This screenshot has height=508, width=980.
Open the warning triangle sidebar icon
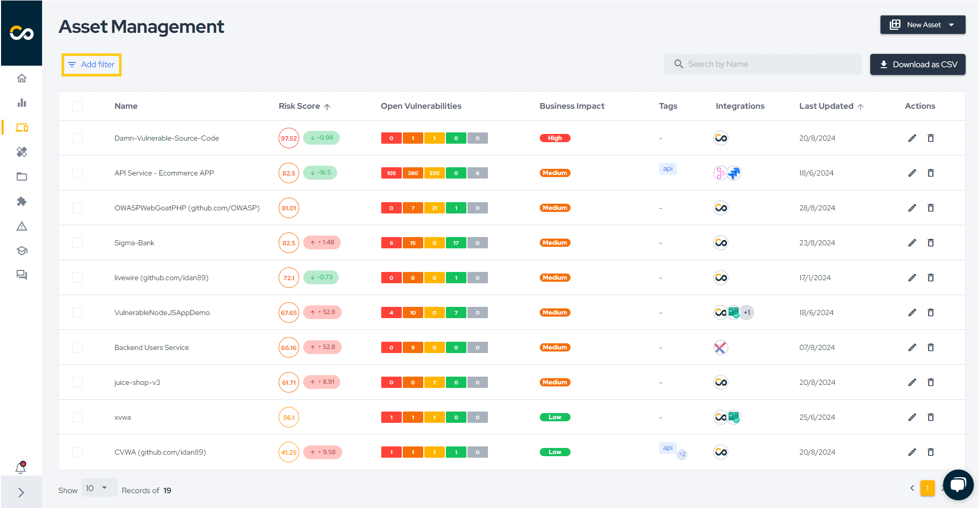click(x=22, y=226)
